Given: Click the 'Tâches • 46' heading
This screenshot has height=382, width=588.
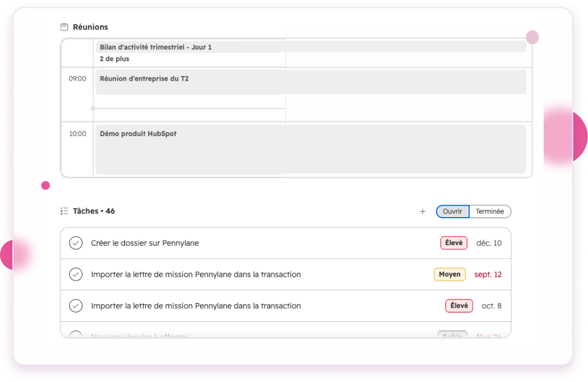Looking at the screenshot, I should (94, 211).
